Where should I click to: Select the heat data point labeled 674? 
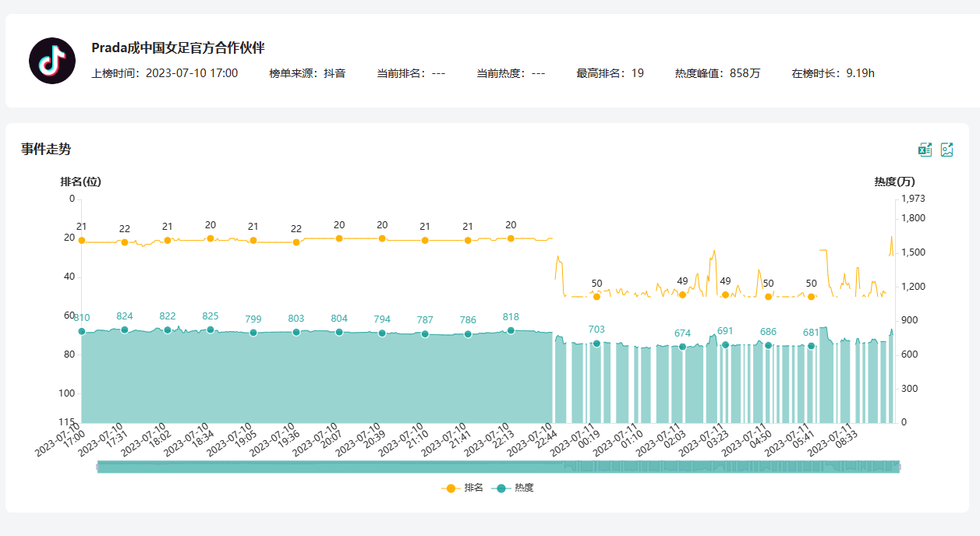682,347
